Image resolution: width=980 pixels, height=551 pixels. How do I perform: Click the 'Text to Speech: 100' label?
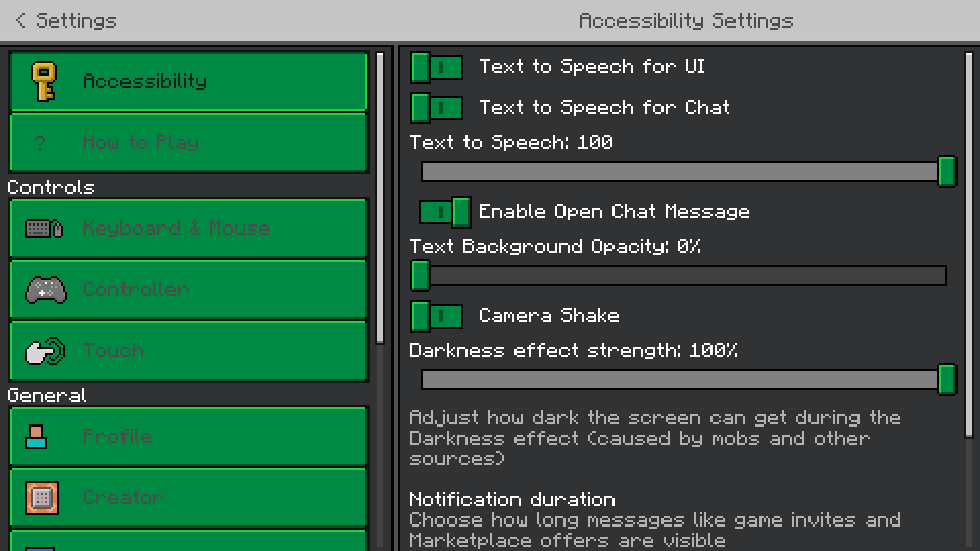point(511,142)
